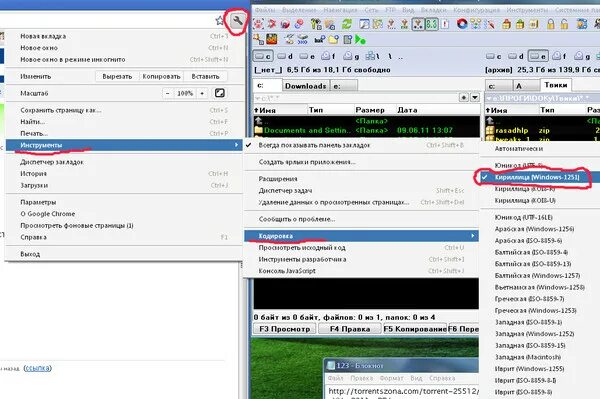Screen dimensions: 600x399
Task: Click the green play arrow toolbar icon
Action: tap(360, 39)
